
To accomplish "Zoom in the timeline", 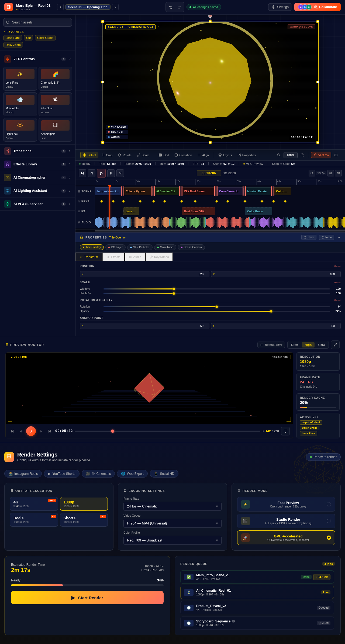I will (x=331, y=173).
